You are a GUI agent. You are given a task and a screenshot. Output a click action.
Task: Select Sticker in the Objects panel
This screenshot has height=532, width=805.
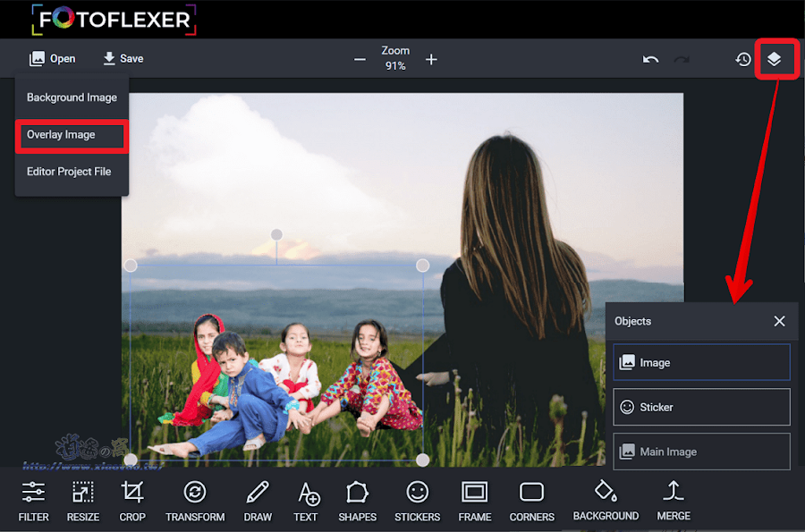point(700,407)
